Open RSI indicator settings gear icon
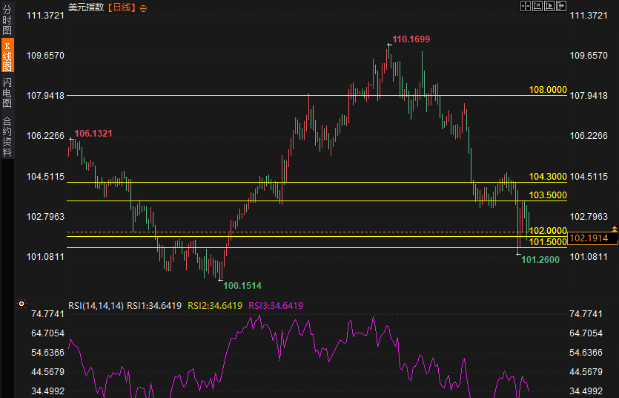This screenshot has height=398, width=619. [x=21, y=304]
